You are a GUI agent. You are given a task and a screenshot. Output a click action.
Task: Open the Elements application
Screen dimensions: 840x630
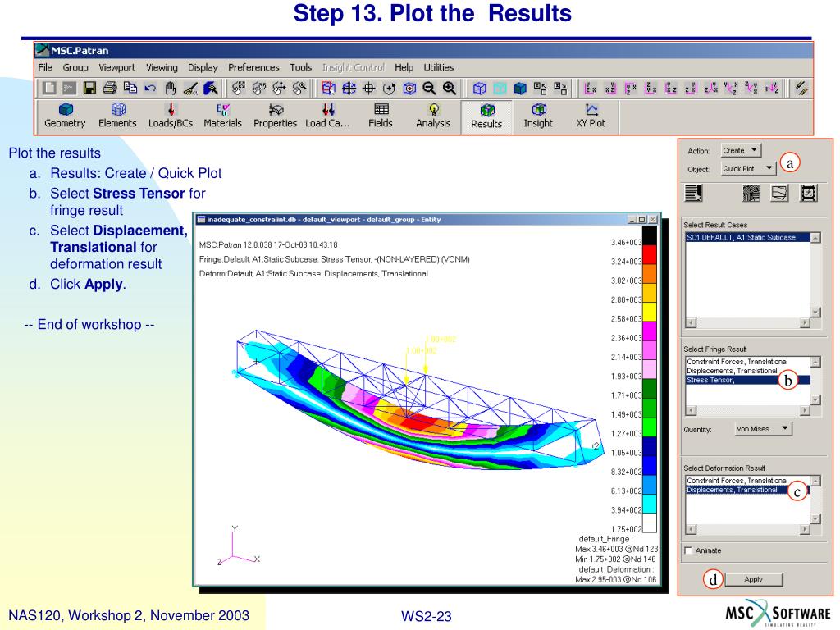118,116
